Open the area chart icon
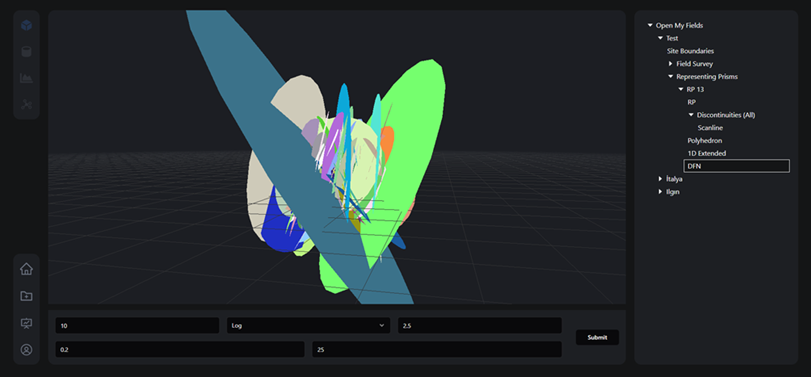The height and width of the screenshot is (377, 811). click(26, 78)
